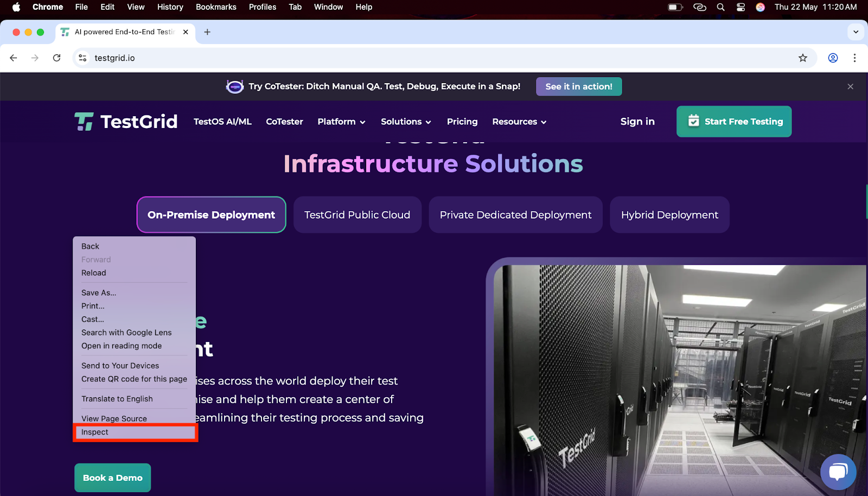Expand the Platform dropdown menu
The height and width of the screenshot is (496, 868).
[341, 122]
